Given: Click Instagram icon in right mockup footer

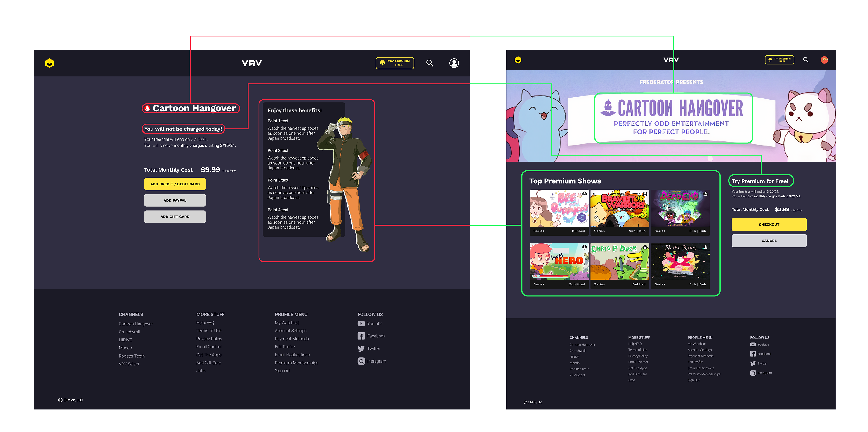Looking at the screenshot, I should pos(753,373).
